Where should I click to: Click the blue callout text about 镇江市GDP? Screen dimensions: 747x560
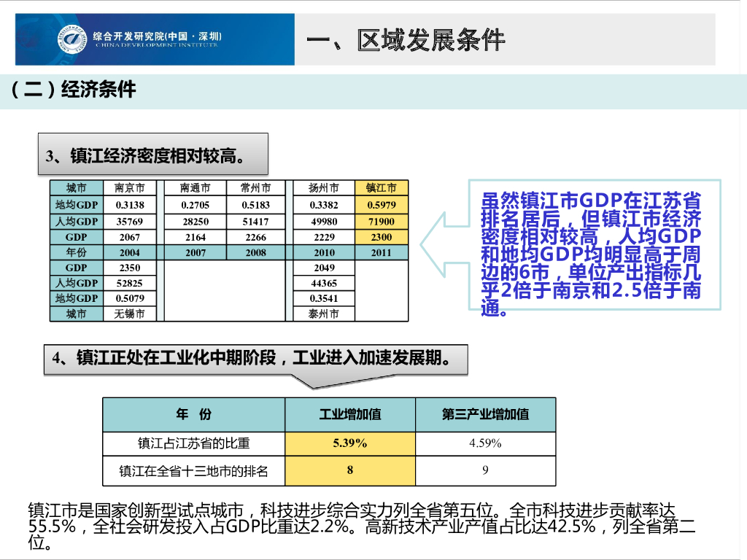tap(591, 254)
